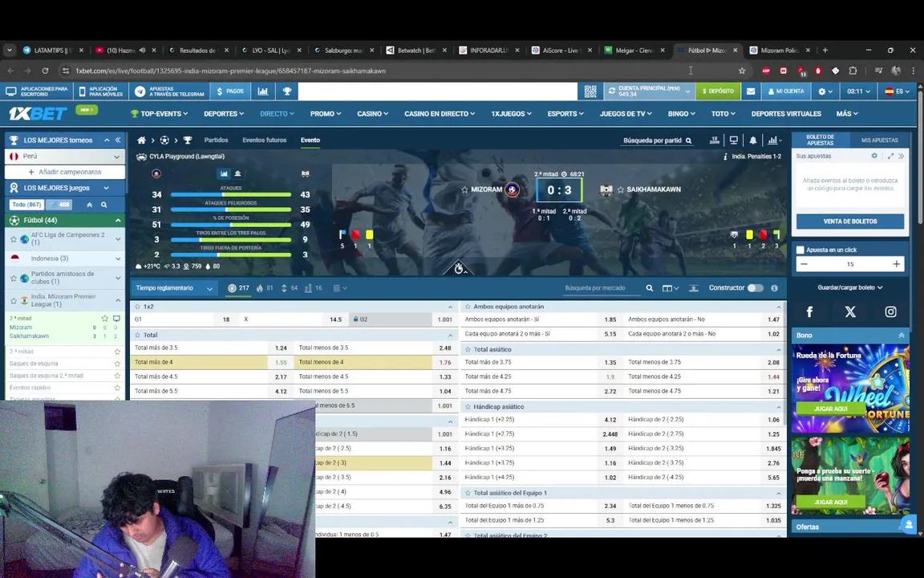Open the 1x Zone icon
Screen dimensions: 924x578
pyautogui.click(x=714, y=140)
